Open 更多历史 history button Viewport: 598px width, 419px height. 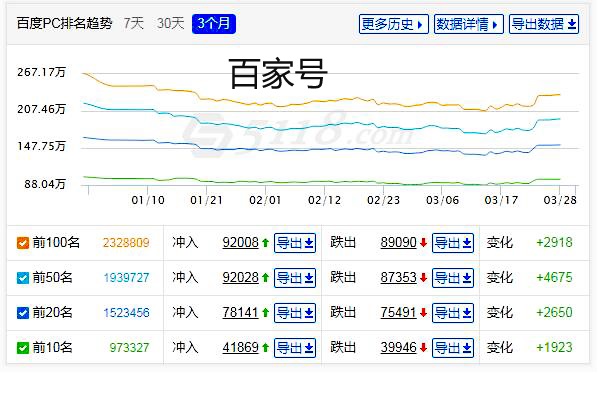coord(393,24)
